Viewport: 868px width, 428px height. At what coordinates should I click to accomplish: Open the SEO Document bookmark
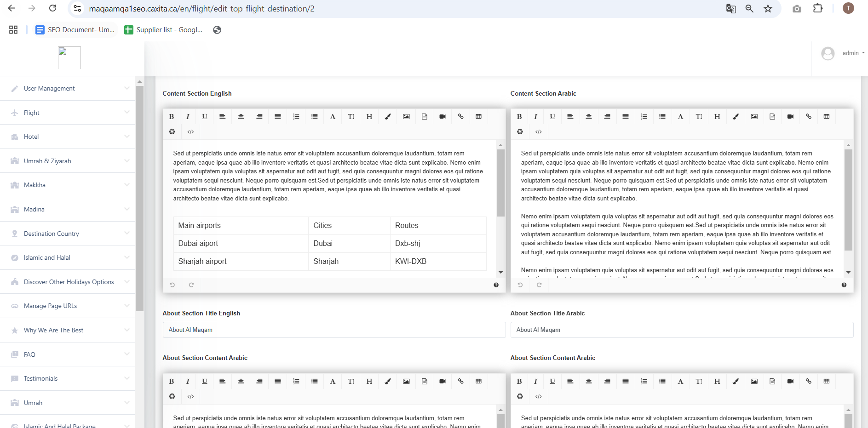coord(75,30)
